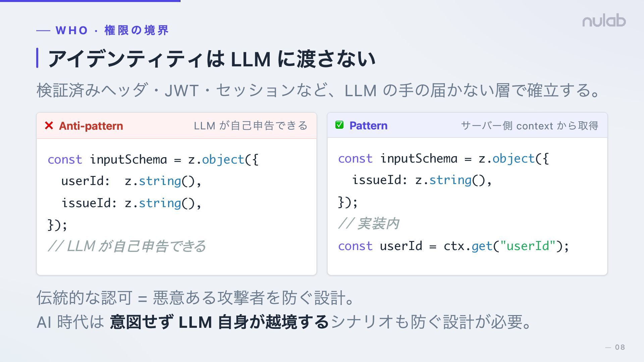Screen dimensions: 644x362
Task: Click the "サーバー側 context から取得" caption
Action: click(x=529, y=126)
